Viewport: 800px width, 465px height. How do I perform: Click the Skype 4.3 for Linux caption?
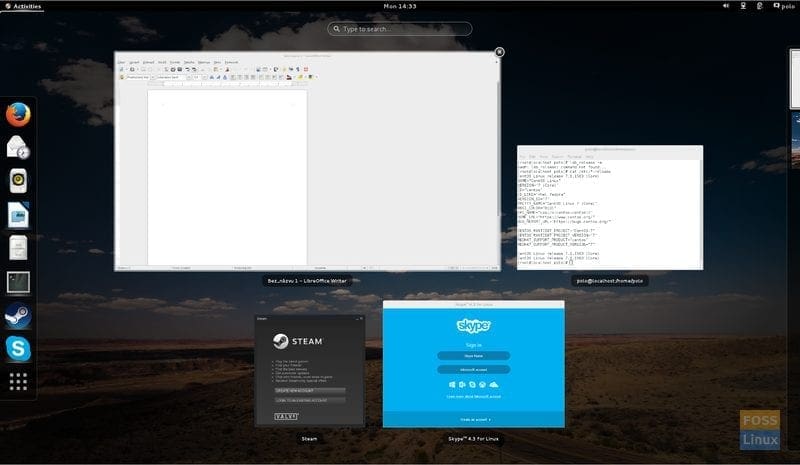point(473,438)
